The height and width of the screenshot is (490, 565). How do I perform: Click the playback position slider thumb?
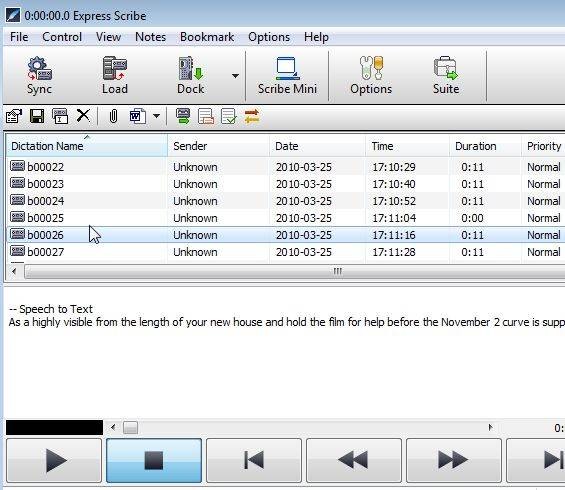click(x=130, y=428)
